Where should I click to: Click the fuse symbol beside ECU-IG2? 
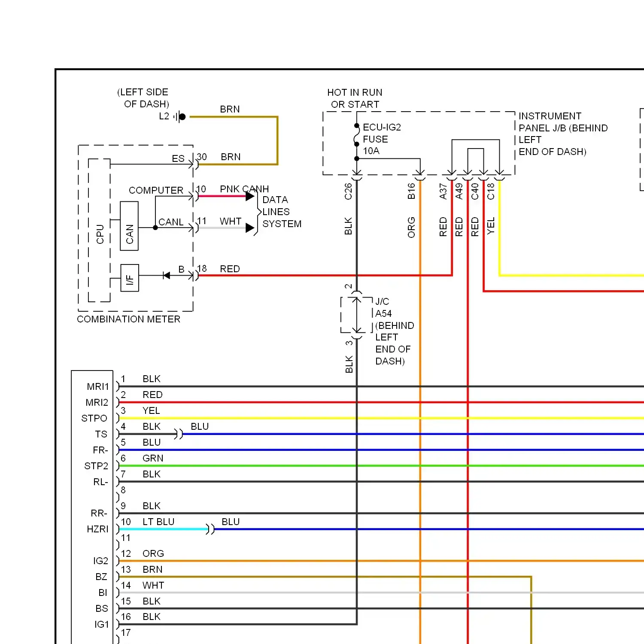pyautogui.click(x=356, y=135)
